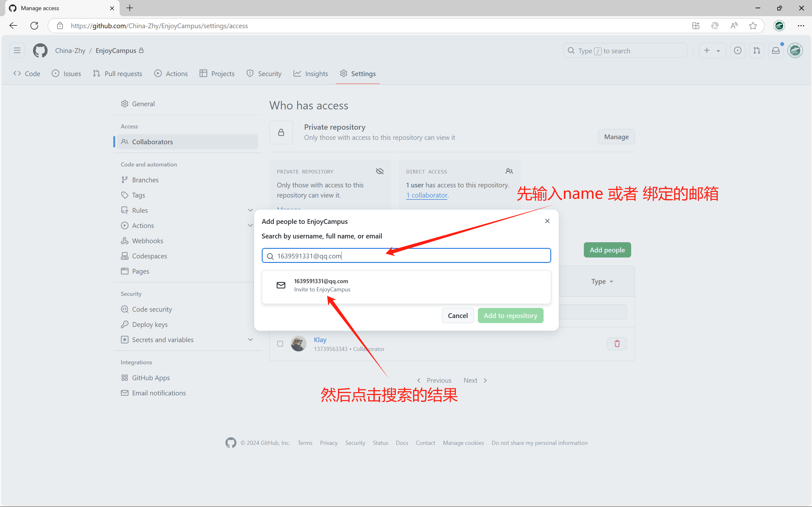812x507 pixels.
Task: Open the Settings tab
Action: [358, 74]
